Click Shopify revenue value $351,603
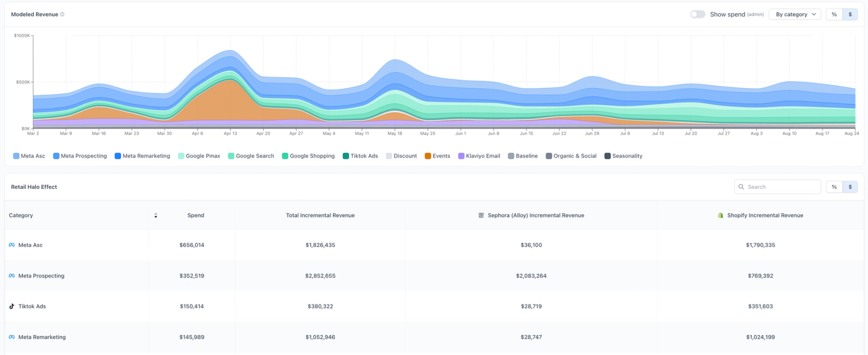Screen dimensions: 868x355 click(x=760, y=306)
